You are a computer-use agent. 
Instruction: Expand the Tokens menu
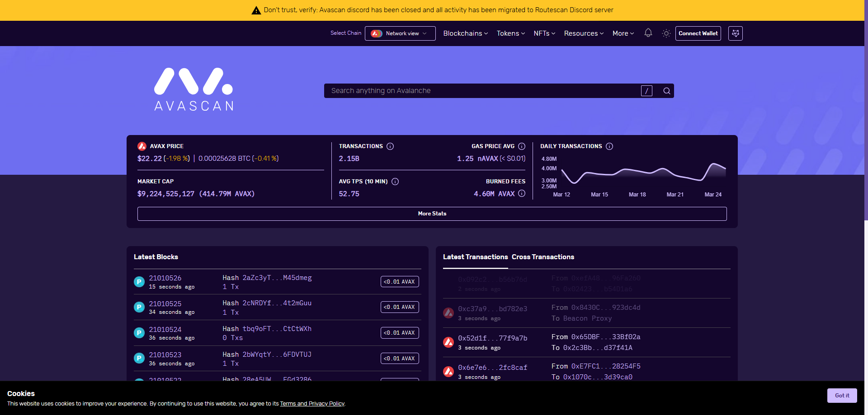coord(510,33)
